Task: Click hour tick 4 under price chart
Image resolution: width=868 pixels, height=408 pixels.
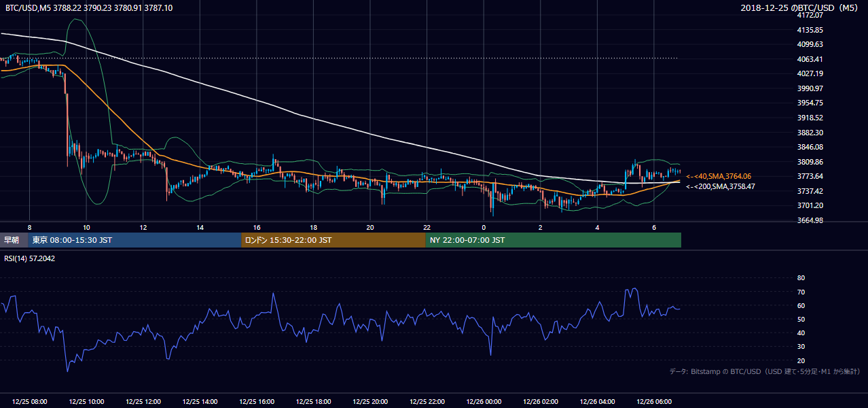Action: point(597,227)
